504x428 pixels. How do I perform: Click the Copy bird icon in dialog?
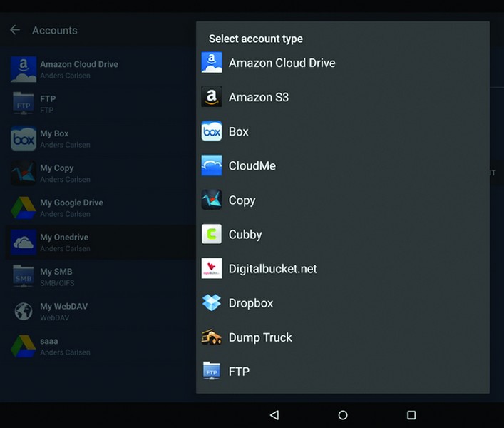[x=212, y=200]
